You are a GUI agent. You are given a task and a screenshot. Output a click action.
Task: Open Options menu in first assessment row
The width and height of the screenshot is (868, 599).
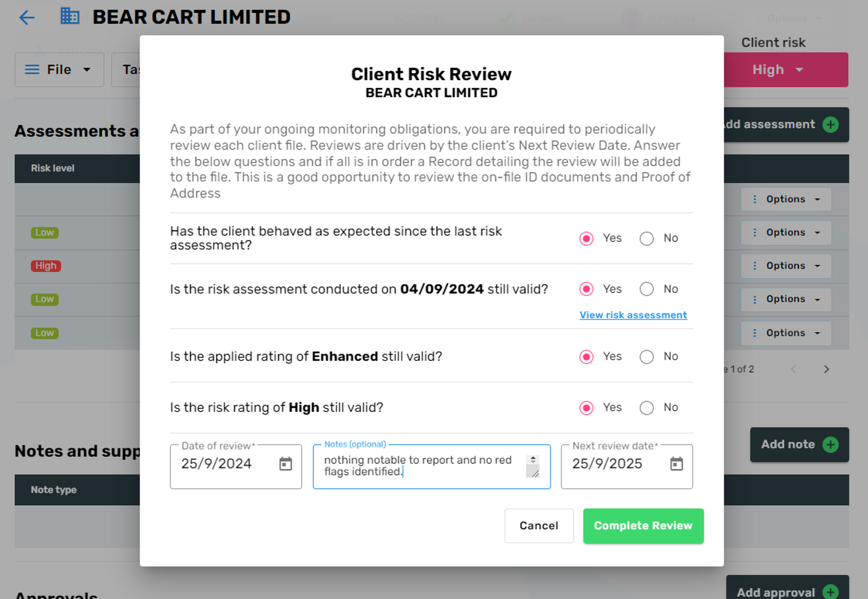[785, 199]
